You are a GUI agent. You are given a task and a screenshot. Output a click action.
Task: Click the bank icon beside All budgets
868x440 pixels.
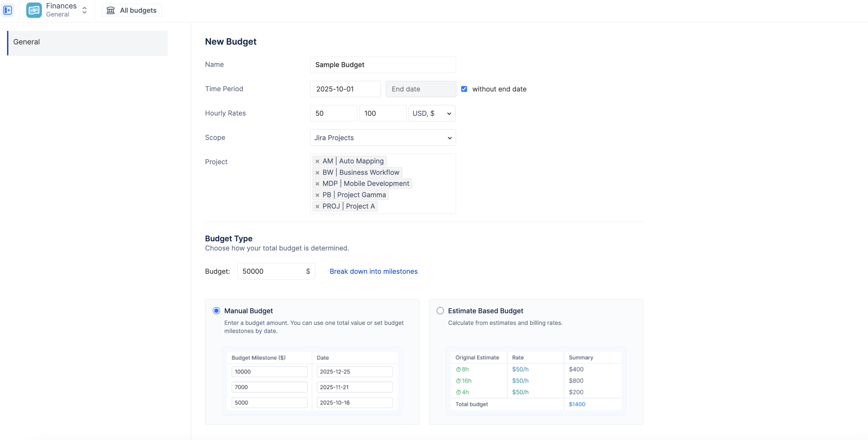click(x=110, y=10)
